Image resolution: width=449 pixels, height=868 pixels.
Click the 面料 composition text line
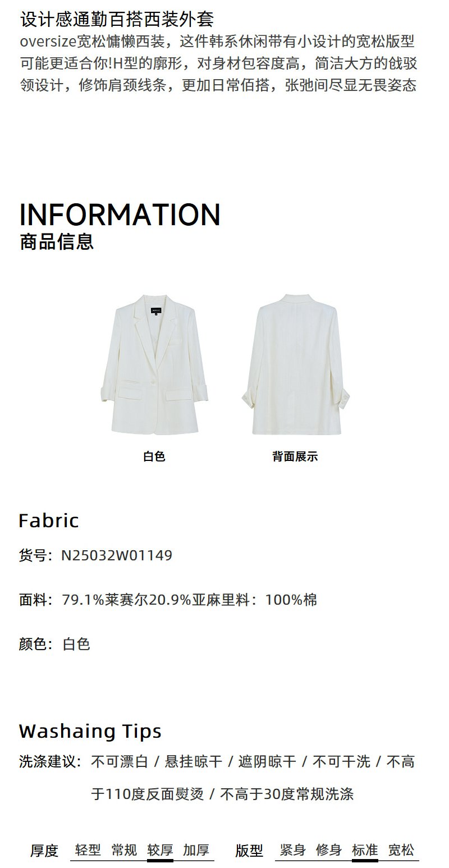[x=168, y=600]
